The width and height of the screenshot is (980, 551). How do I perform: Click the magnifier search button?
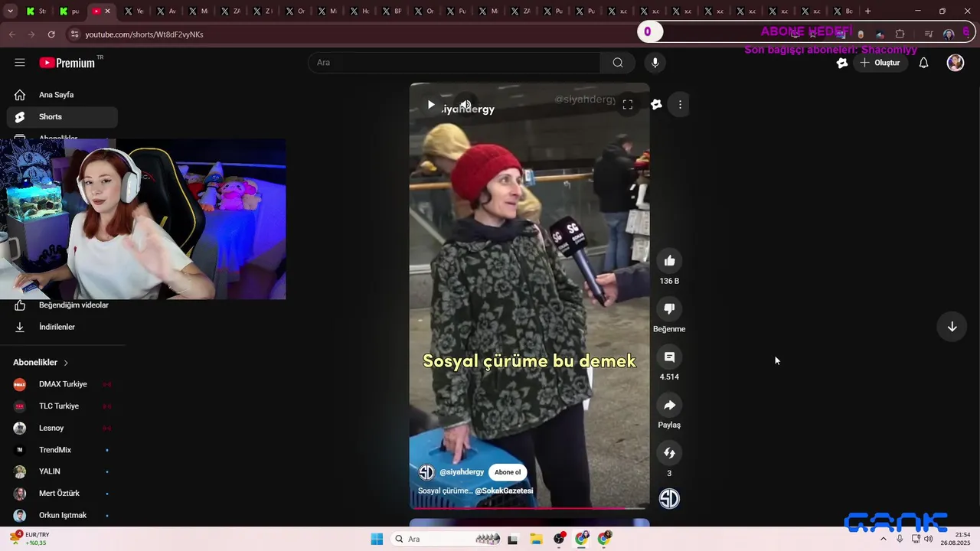tap(618, 63)
